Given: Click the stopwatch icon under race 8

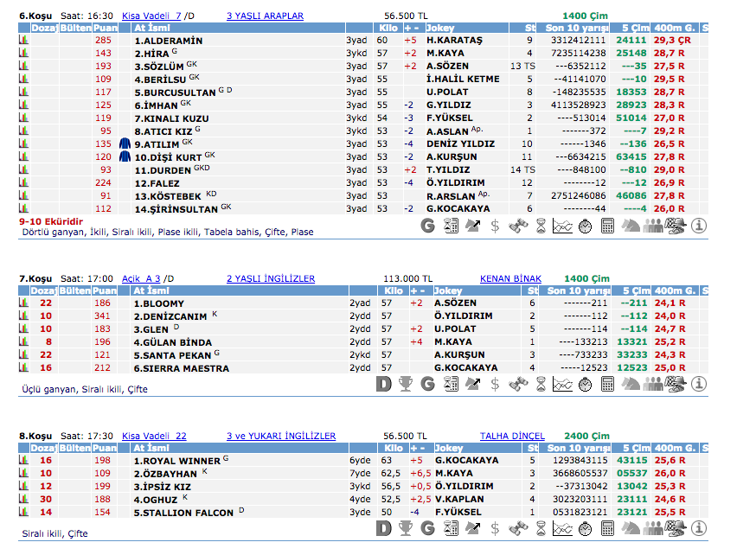Looking at the screenshot, I should point(586,527).
